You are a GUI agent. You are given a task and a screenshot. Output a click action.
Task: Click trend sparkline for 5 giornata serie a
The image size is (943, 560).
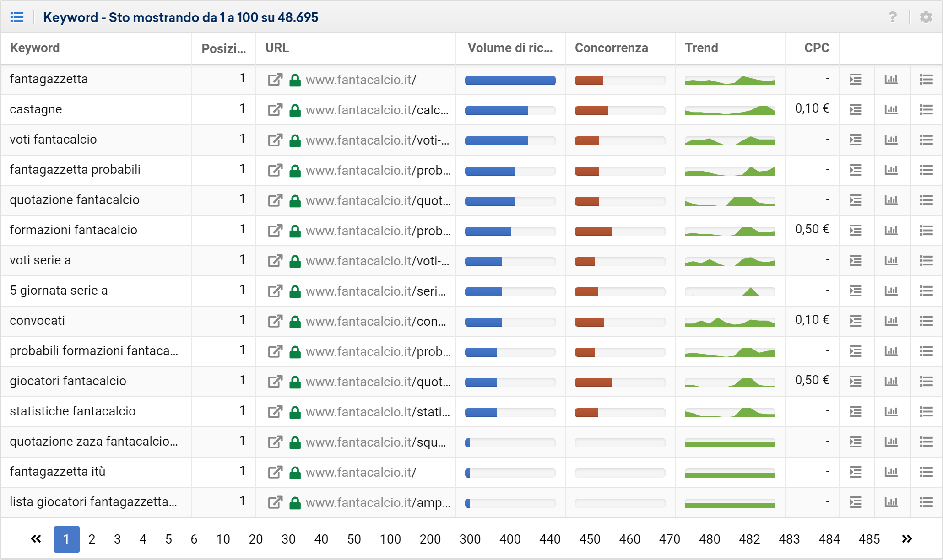tap(730, 291)
